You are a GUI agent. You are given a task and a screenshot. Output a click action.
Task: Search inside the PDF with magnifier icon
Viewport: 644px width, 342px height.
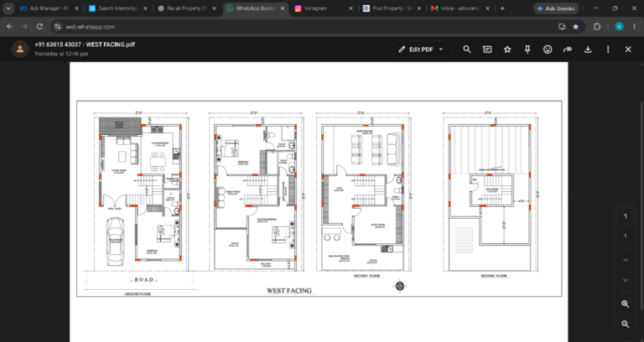point(467,49)
